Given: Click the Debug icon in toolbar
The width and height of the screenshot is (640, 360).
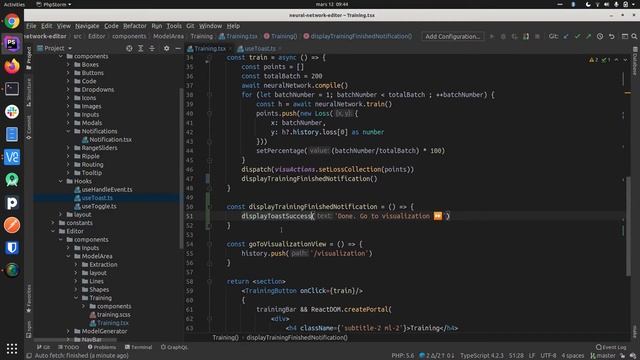Looking at the screenshot, I should [x=503, y=36].
